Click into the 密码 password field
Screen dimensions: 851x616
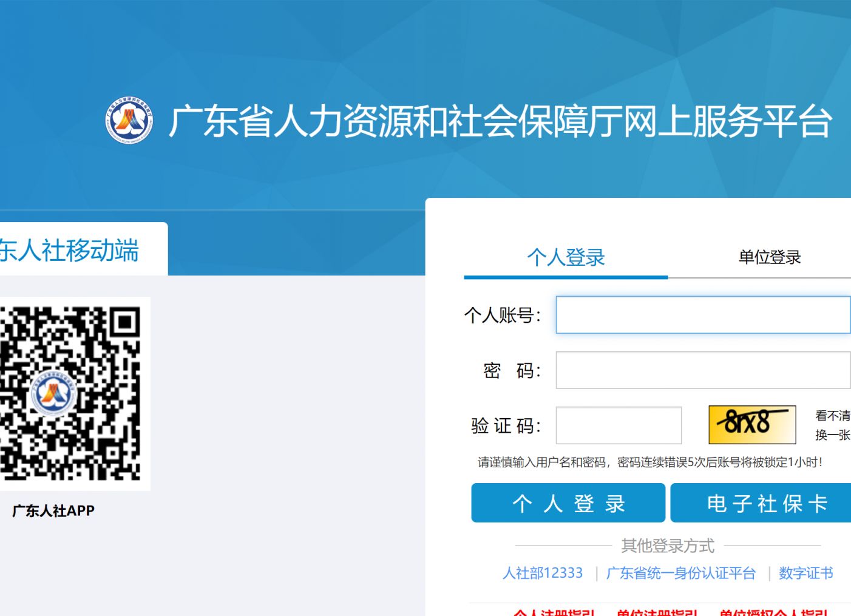pyautogui.click(x=702, y=370)
